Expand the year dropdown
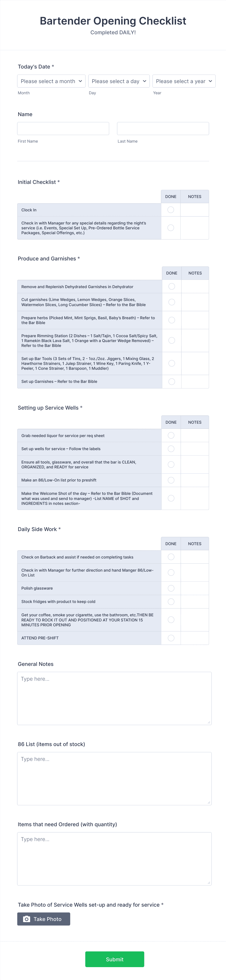Image resolution: width=226 pixels, height=980 pixels. pyautogui.click(x=184, y=81)
